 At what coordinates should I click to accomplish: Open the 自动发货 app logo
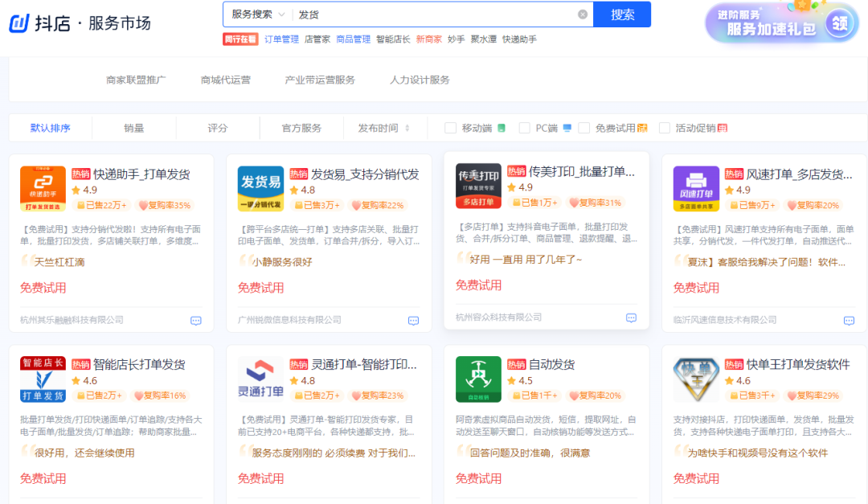pos(478,379)
